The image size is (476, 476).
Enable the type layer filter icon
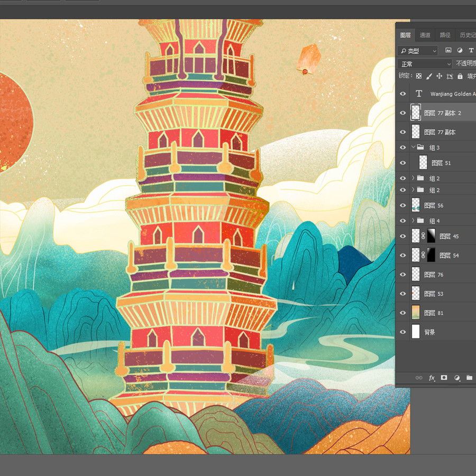[471, 50]
